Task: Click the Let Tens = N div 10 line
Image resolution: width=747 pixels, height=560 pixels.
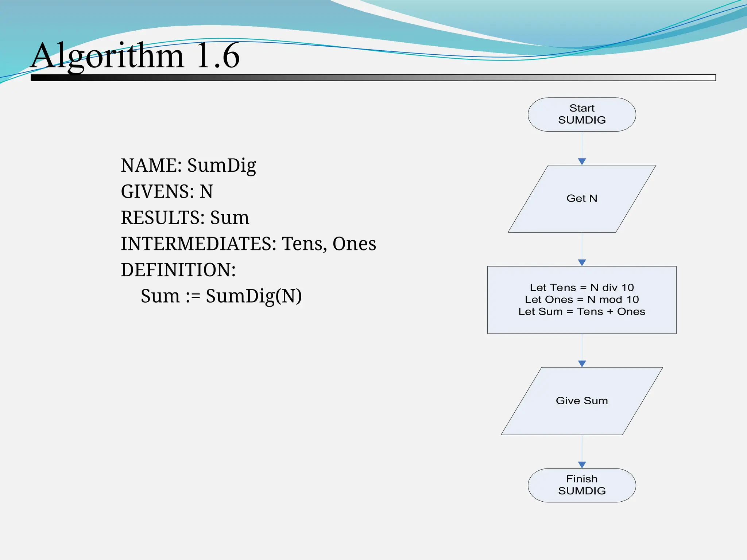Action: [582, 288]
